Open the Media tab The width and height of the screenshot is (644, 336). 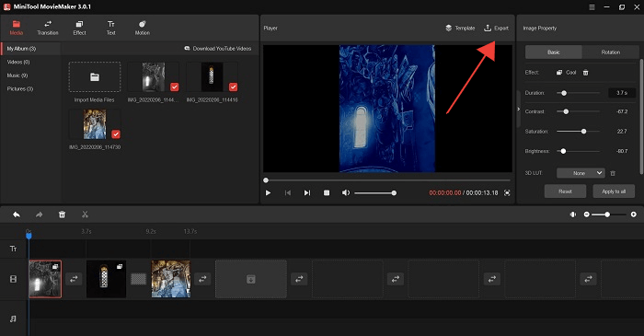click(x=16, y=28)
